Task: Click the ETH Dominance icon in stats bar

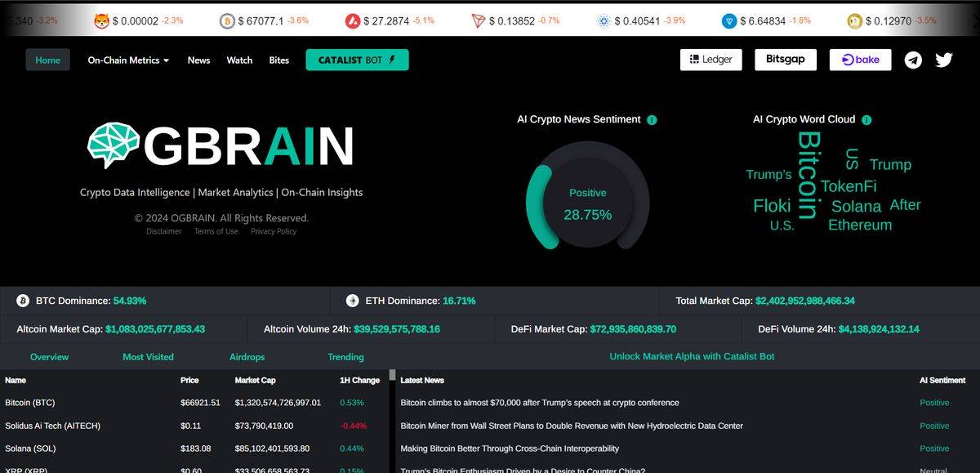Action: tap(351, 301)
